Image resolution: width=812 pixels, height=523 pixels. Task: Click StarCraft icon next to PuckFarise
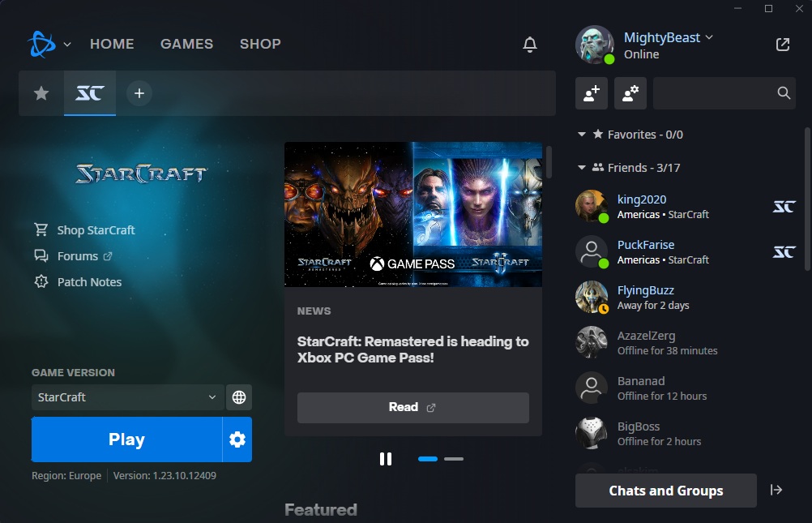(x=784, y=252)
